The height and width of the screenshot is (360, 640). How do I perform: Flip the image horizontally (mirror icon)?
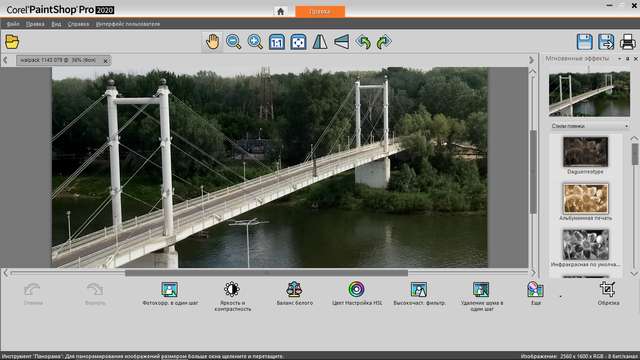pyautogui.click(x=320, y=42)
